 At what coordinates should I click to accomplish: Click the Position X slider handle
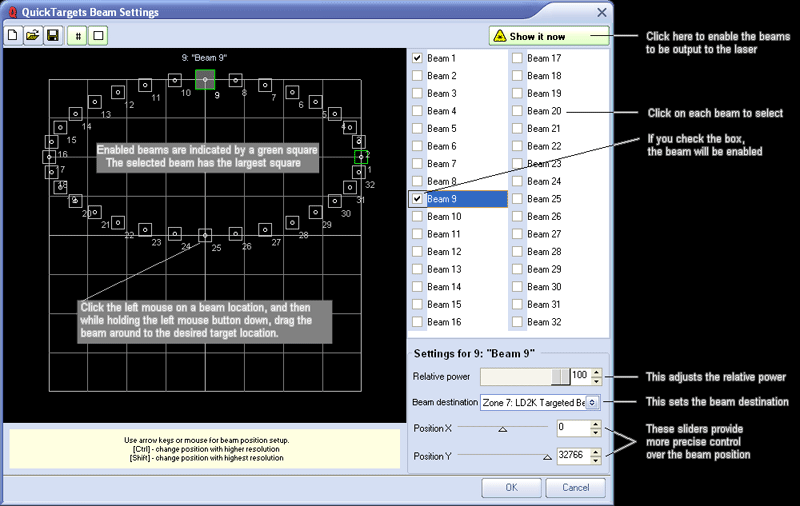tap(502, 429)
